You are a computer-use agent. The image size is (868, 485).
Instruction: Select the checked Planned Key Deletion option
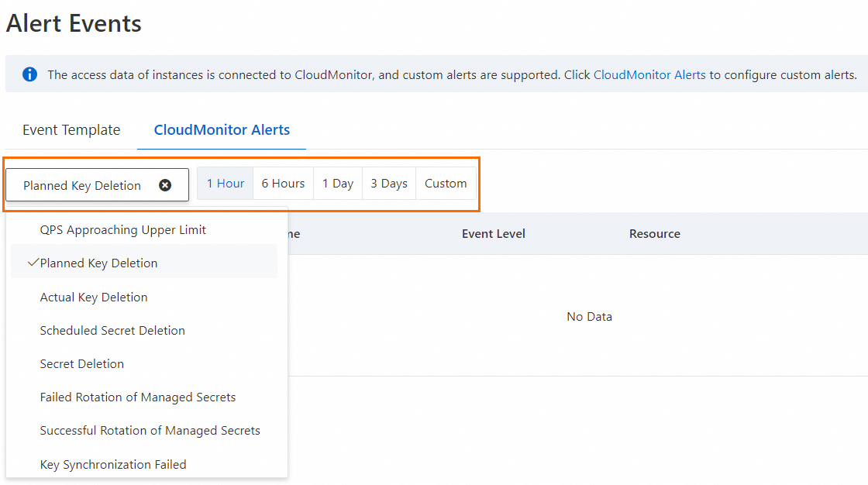(144, 263)
